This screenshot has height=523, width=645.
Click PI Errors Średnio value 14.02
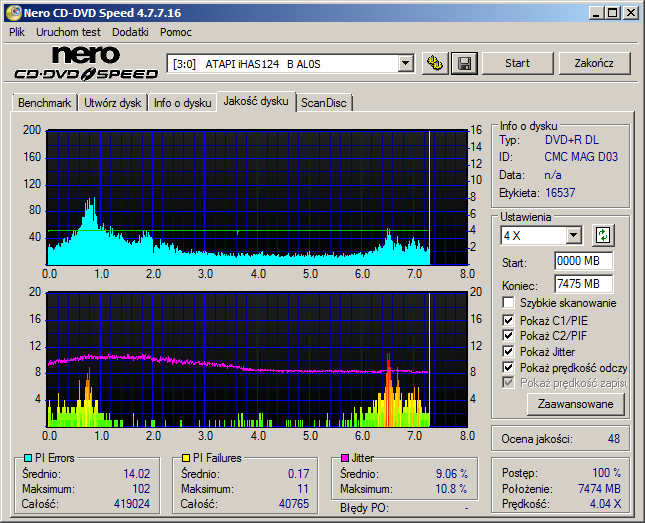pos(137,474)
